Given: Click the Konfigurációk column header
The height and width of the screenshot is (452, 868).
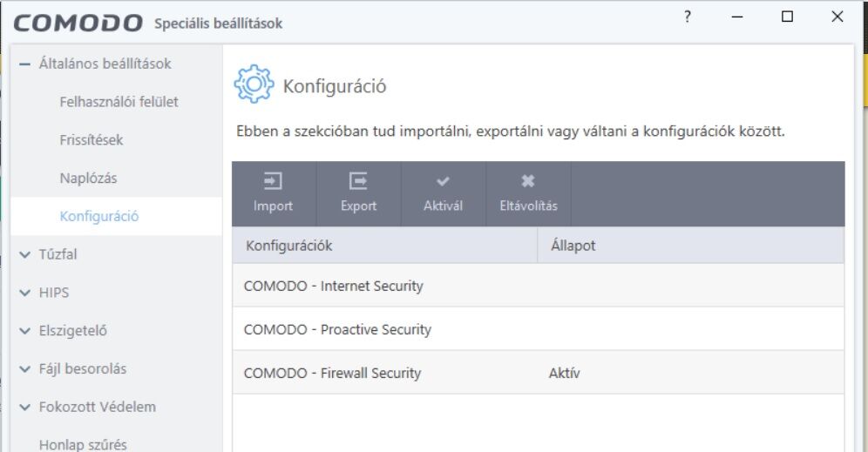Looking at the screenshot, I should (384, 245).
